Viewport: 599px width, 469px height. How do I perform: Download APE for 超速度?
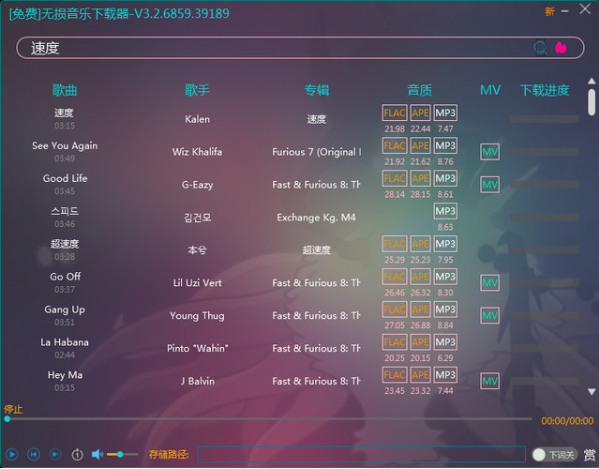click(420, 244)
